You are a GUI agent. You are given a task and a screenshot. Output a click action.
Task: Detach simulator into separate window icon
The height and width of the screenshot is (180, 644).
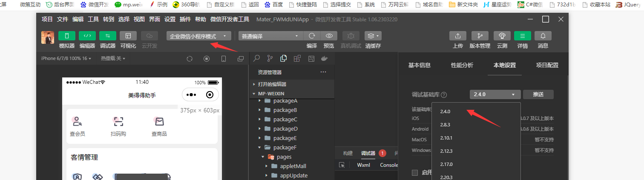pos(241,58)
